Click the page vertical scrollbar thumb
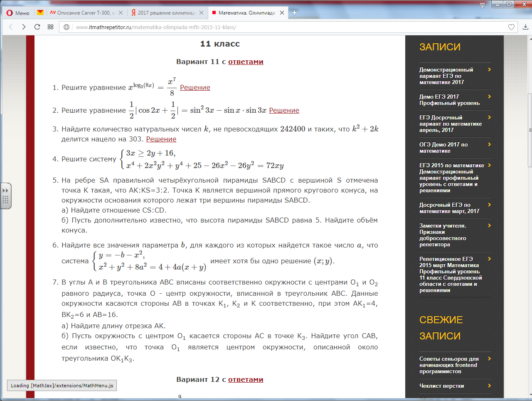The image size is (532, 401). [x=530, y=130]
